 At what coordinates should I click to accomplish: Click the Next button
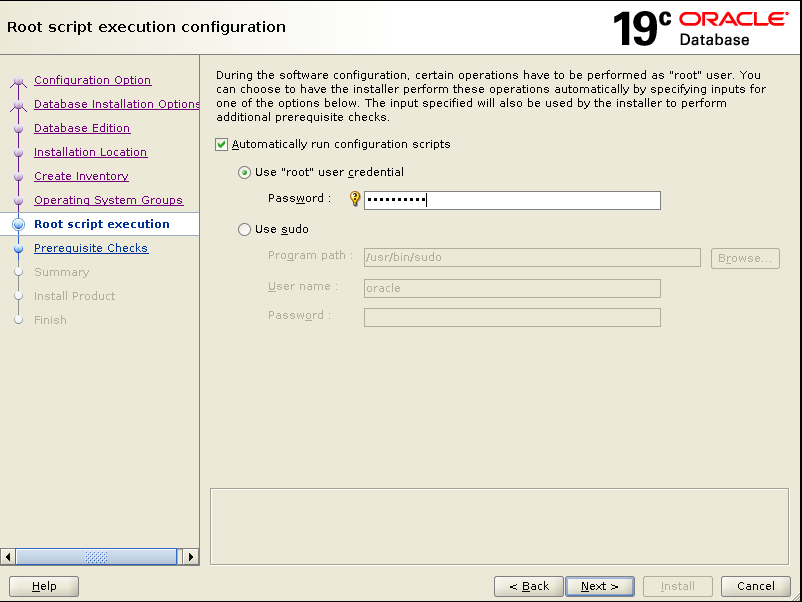[600, 586]
